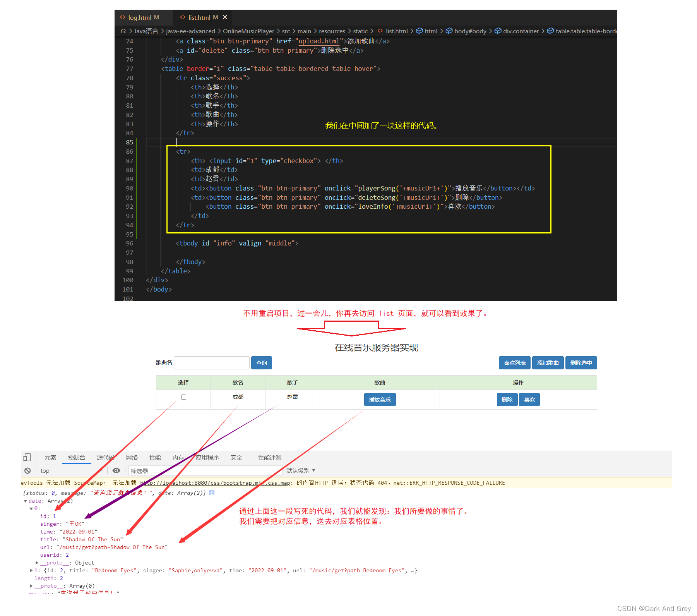Click the resources breadcrumb segment
Image resolution: width=697 pixels, height=616 pixels.
point(332,31)
